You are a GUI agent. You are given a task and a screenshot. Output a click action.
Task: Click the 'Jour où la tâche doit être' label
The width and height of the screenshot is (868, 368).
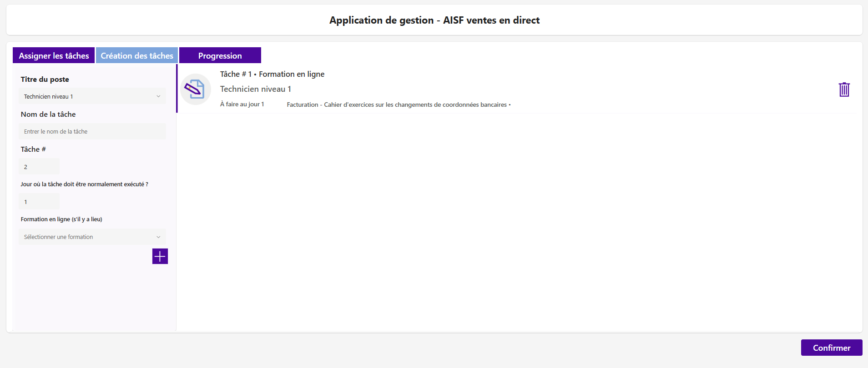84,184
